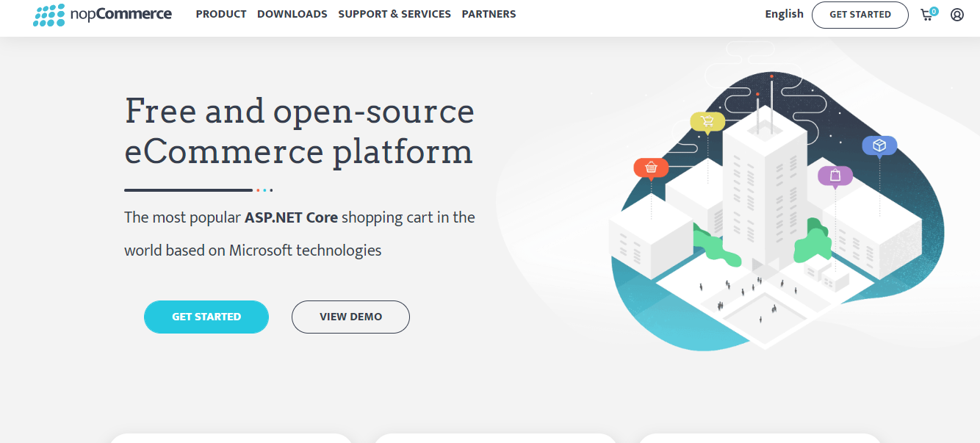The width and height of the screenshot is (980, 443).
Task: Click the nopCommerce logo
Action: [x=102, y=14]
